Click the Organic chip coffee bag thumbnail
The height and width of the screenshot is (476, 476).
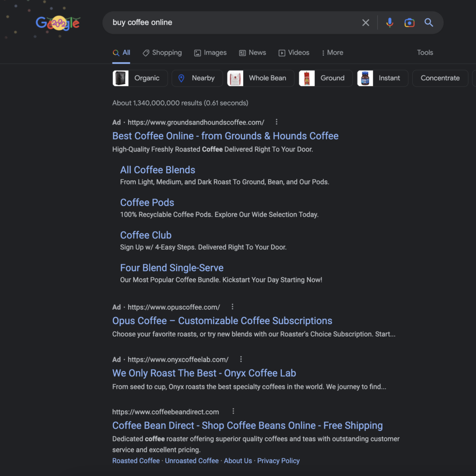coord(120,78)
